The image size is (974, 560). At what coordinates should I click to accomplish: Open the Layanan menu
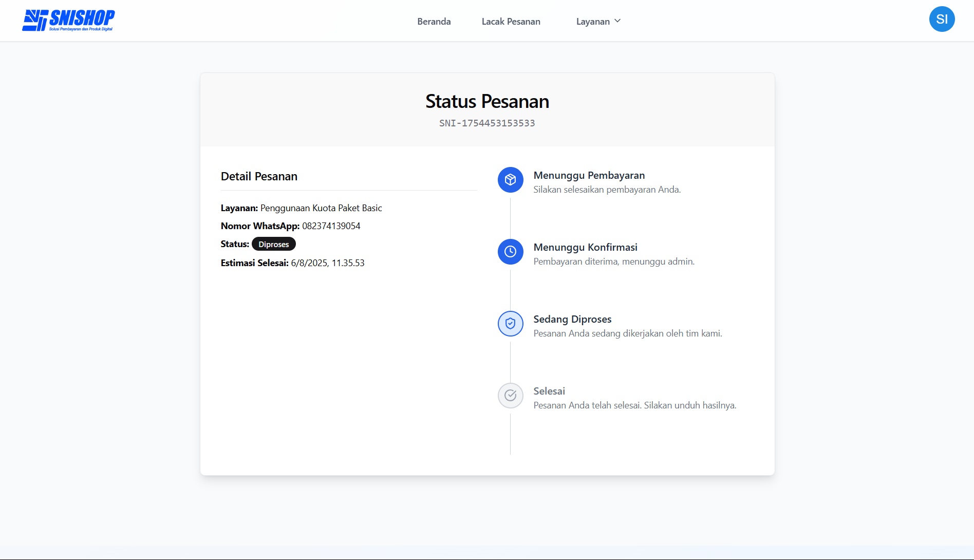(x=593, y=22)
